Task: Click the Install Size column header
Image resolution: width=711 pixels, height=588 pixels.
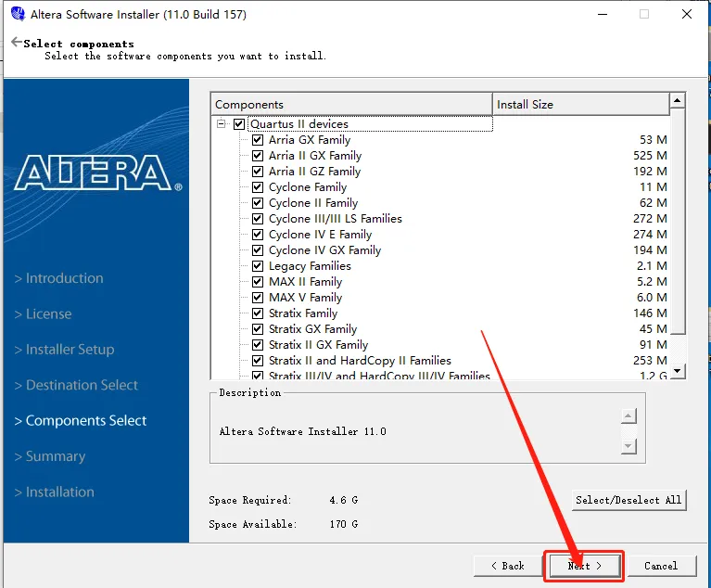Action: pyautogui.click(x=581, y=105)
